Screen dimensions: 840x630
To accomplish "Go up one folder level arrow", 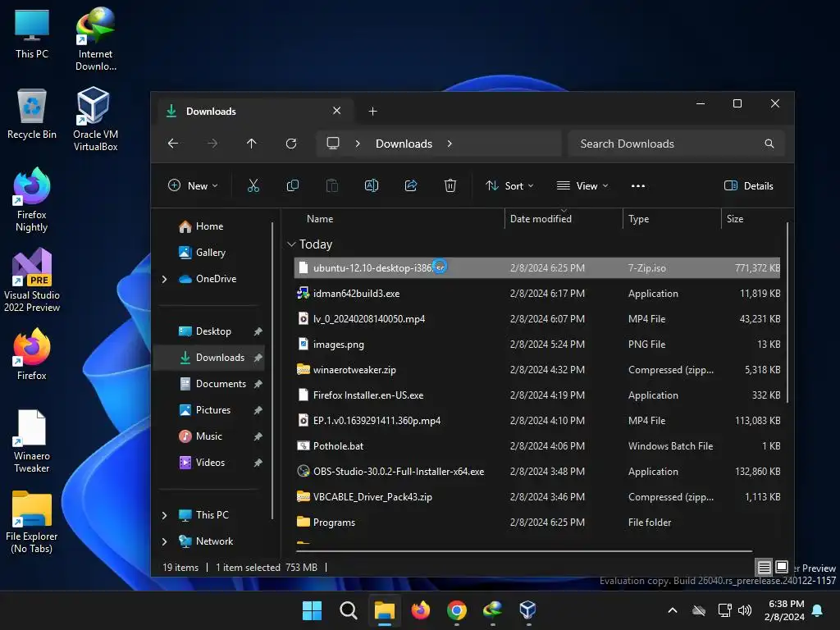I will [251, 144].
